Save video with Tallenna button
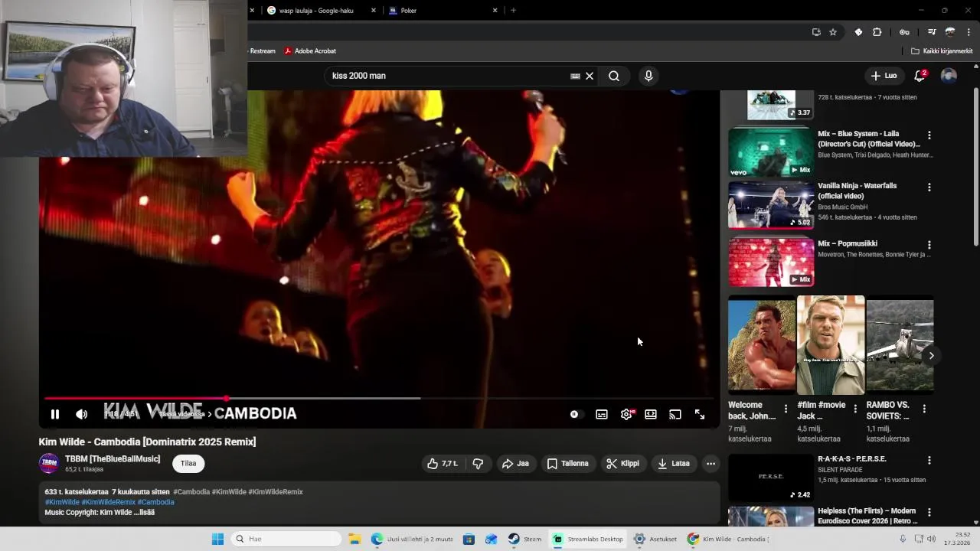980x551 pixels. pos(568,464)
